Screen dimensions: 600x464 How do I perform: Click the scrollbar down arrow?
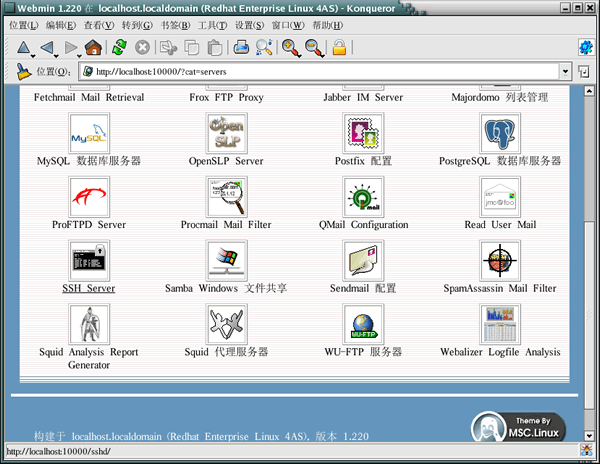(589, 436)
